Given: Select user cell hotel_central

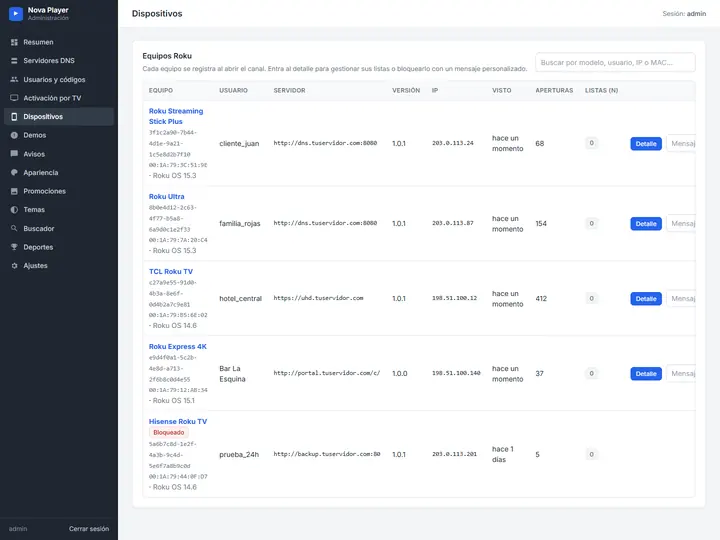Looking at the screenshot, I should (x=241, y=298).
